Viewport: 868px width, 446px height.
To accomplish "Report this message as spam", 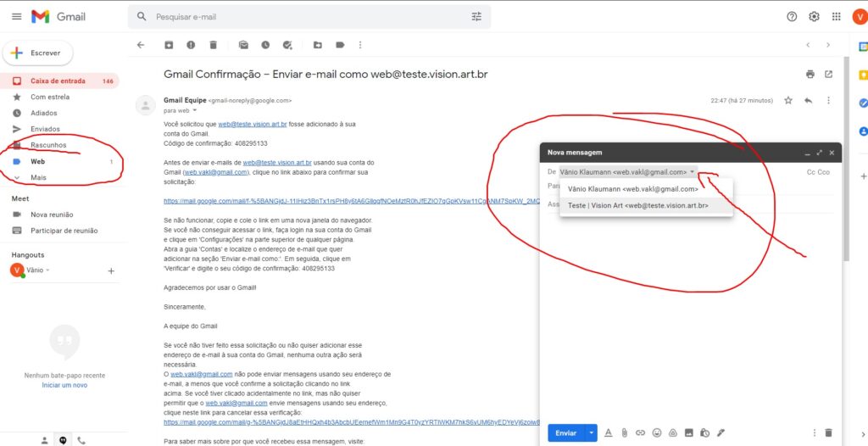I will [x=191, y=46].
